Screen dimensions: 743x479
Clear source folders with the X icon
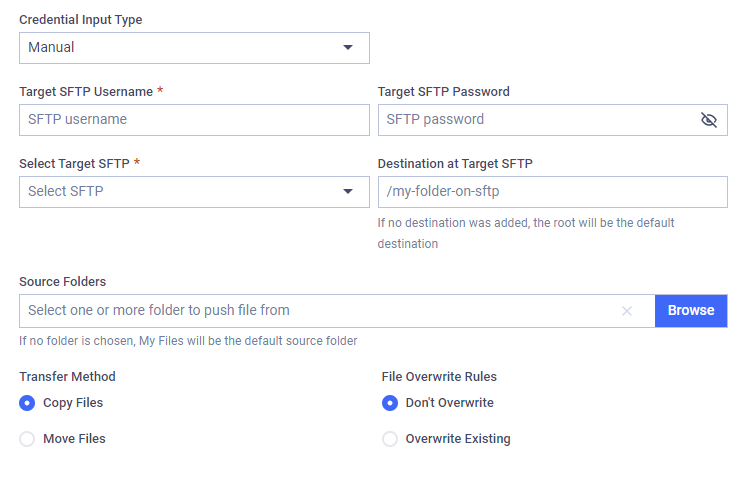pyautogui.click(x=626, y=311)
